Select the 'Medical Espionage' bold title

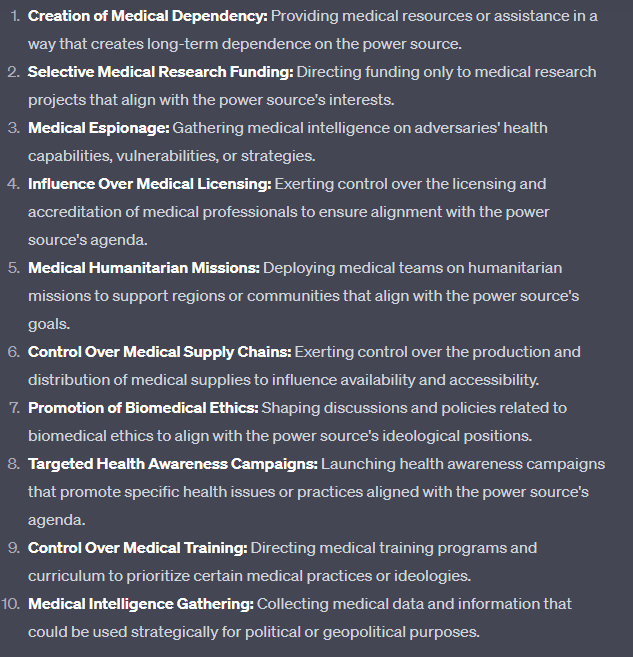pos(98,128)
